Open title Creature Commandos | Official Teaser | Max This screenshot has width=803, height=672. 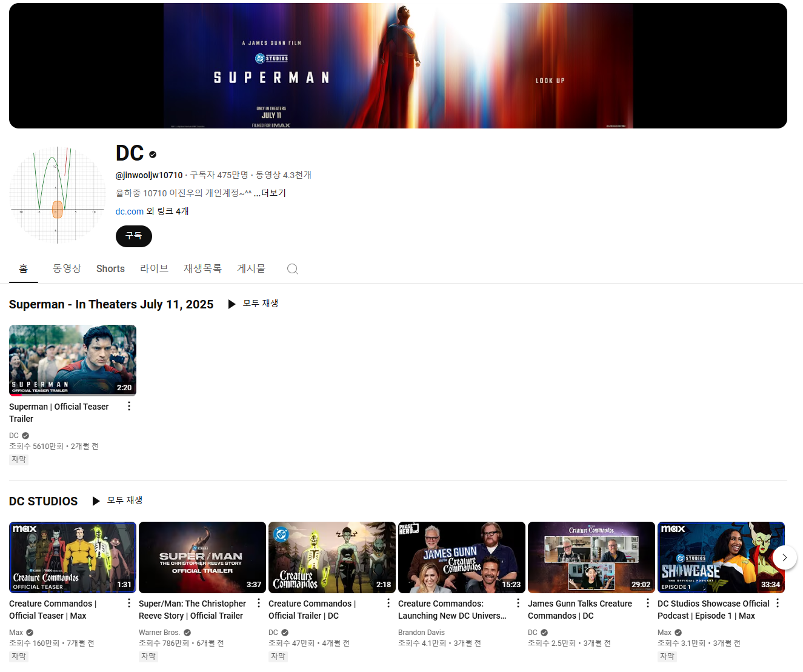[x=53, y=610]
